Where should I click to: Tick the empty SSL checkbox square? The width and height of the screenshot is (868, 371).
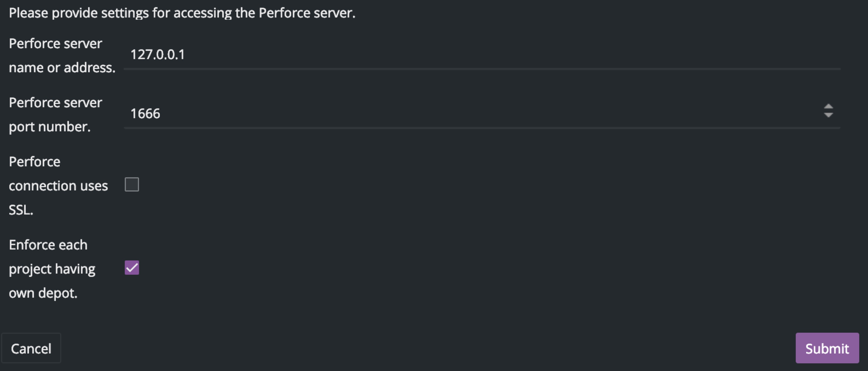(x=132, y=185)
